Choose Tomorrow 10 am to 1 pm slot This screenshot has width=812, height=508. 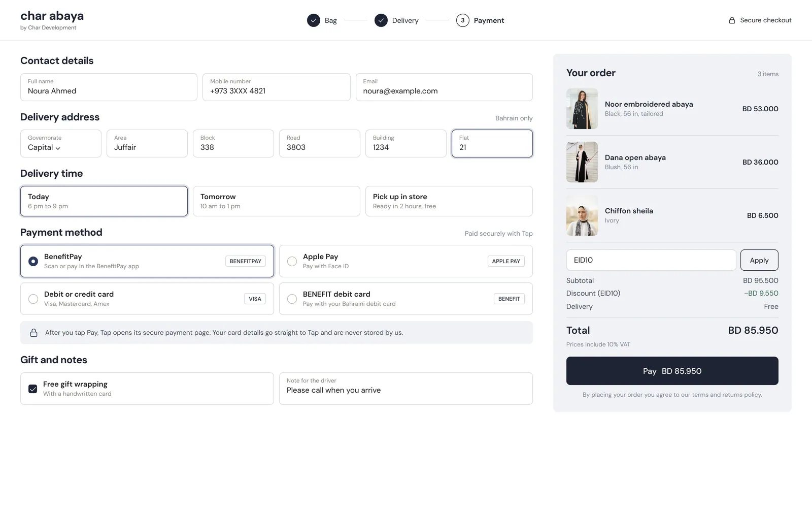point(277,201)
